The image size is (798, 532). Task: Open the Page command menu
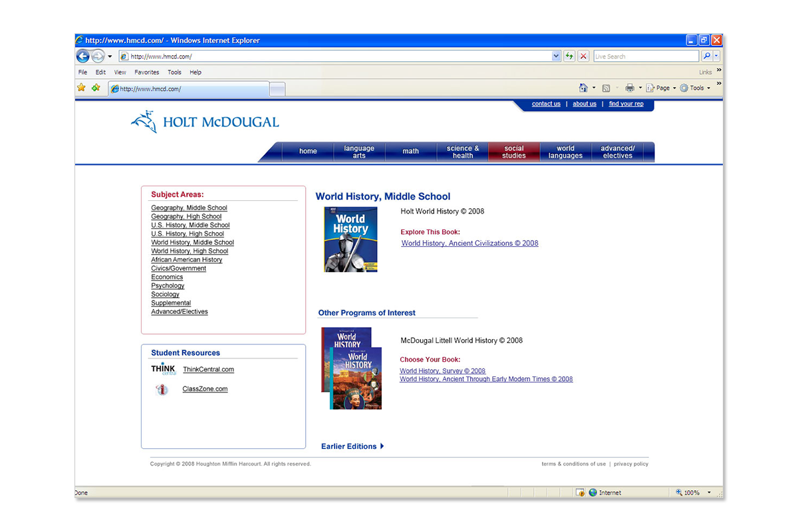click(661, 88)
